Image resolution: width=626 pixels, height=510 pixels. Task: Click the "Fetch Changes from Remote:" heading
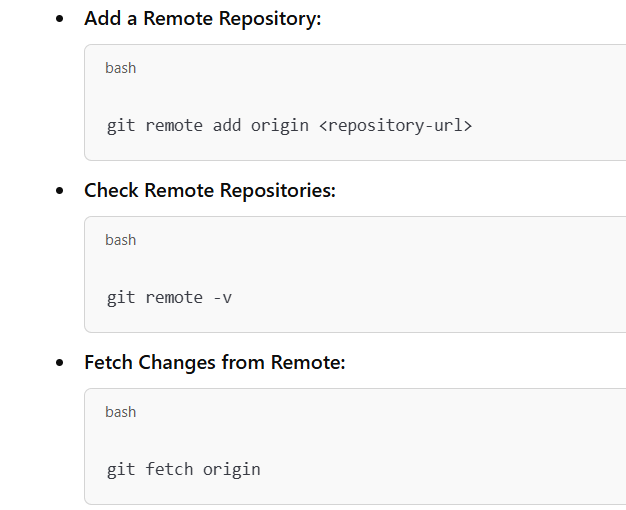214,363
